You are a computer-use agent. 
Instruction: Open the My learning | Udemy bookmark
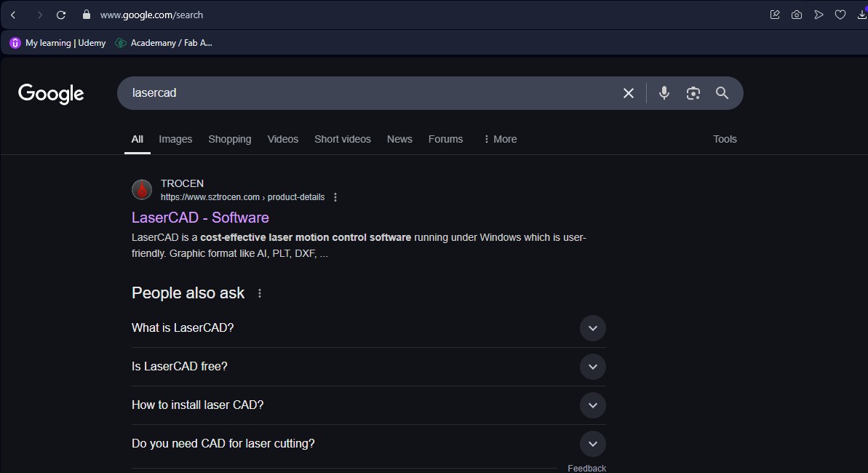coord(57,43)
